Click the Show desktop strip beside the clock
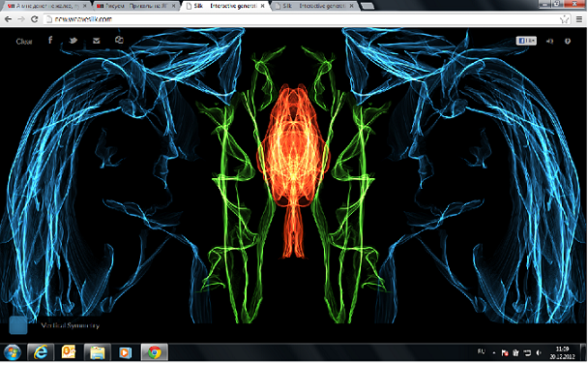The image size is (588, 365). [584, 352]
